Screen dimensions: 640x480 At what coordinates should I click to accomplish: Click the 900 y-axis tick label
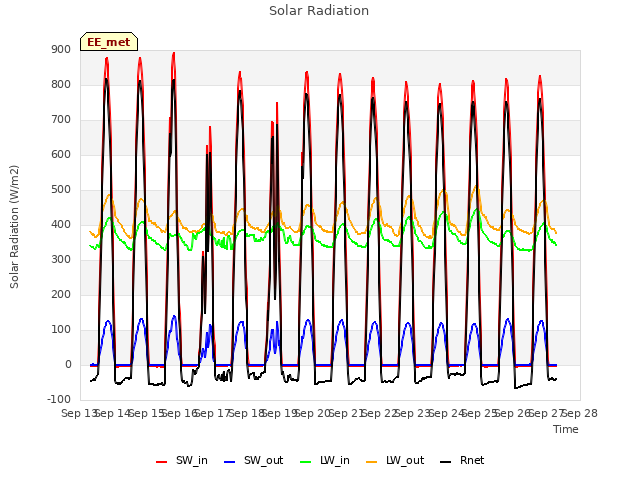(61, 49)
